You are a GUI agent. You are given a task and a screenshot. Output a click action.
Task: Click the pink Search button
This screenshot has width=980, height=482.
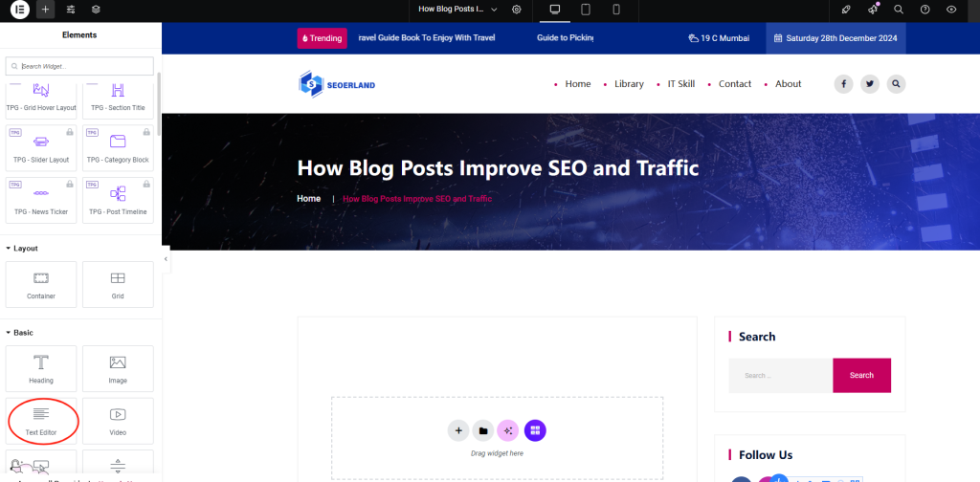[861, 375]
